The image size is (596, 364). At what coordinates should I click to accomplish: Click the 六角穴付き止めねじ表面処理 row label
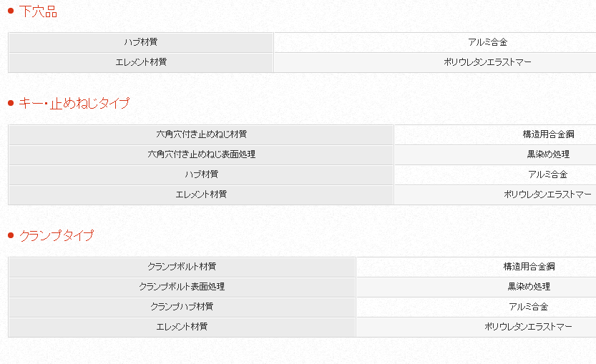pyautogui.click(x=201, y=154)
